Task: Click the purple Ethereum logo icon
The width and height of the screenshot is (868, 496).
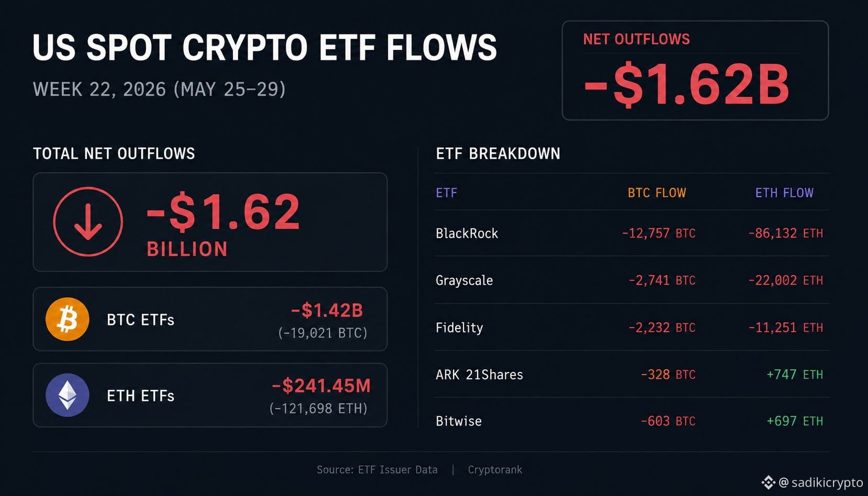Action: 67,395
